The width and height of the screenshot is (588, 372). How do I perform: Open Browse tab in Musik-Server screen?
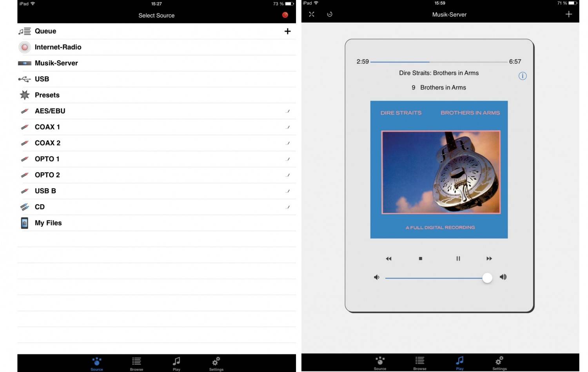click(x=420, y=363)
